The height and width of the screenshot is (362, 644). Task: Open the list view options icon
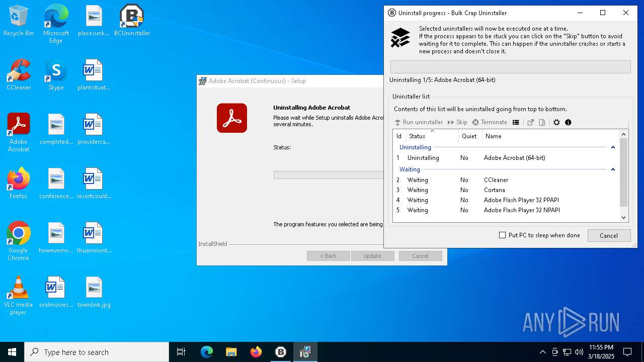point(516,122)
